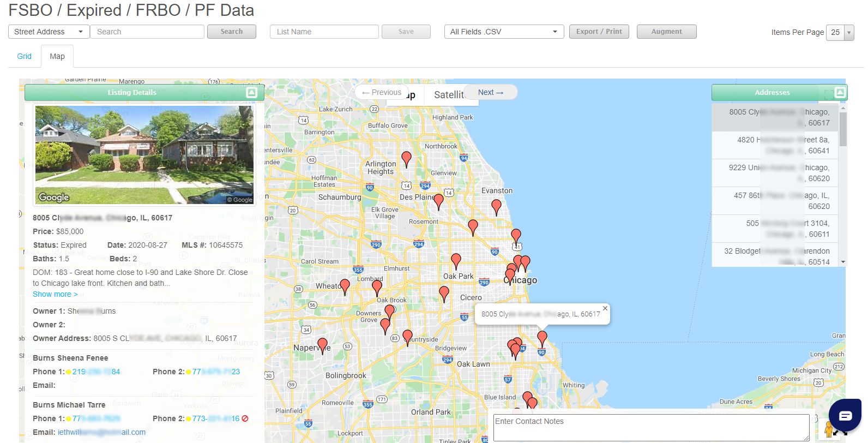Open the chat support widget
Image resolution: width=868 pixels, height=443 pixels.
click(x=845, y=416)
